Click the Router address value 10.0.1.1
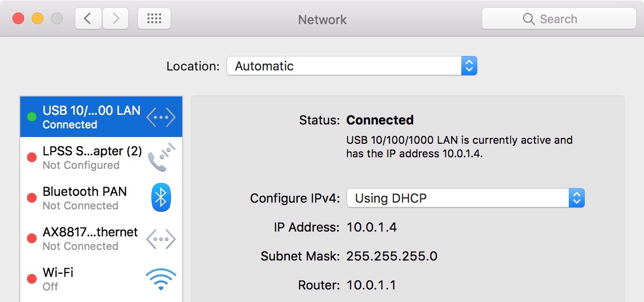The image size is (644, 302). [x=371, y=285]
